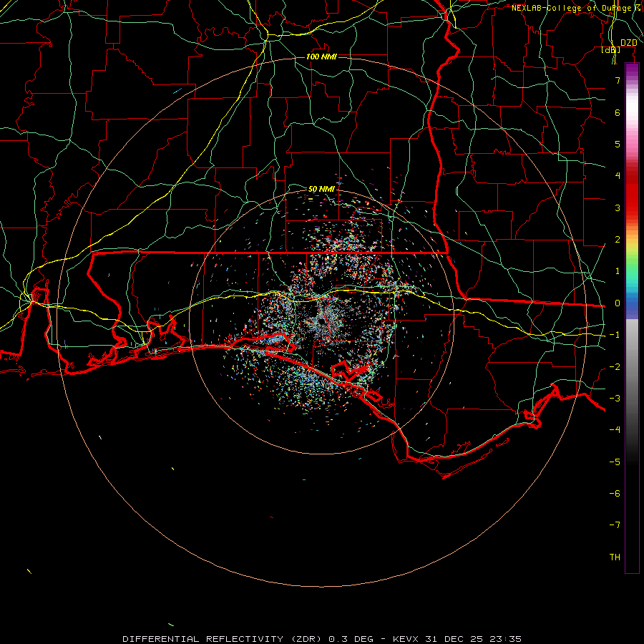Click the 0.3 DEG elevation text in caption

pyautogui.click(x=351, y=639)
